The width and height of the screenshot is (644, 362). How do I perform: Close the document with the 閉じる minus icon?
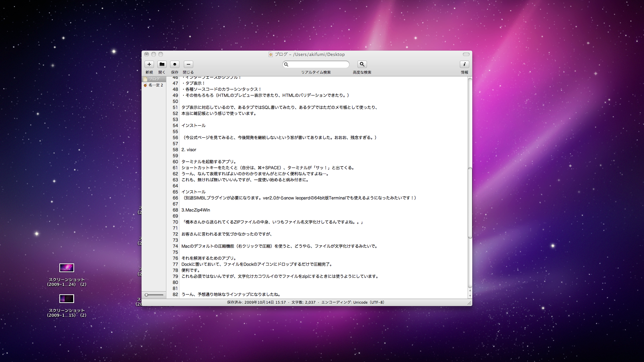click(189, 64)
